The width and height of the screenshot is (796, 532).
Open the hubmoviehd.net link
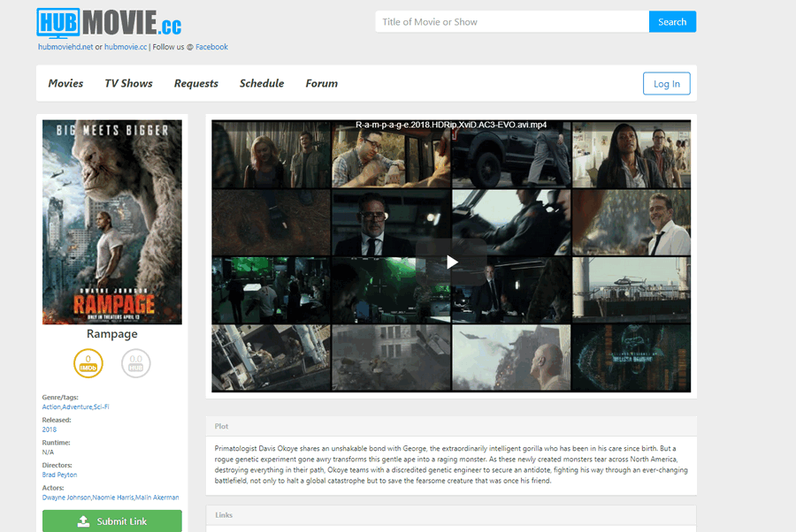coord(65,47)
